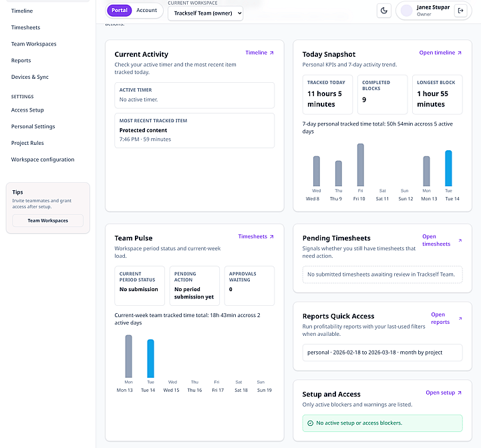Click Janez Stupar avatar circle
The image size is (481, 448).
pos(406,11)
